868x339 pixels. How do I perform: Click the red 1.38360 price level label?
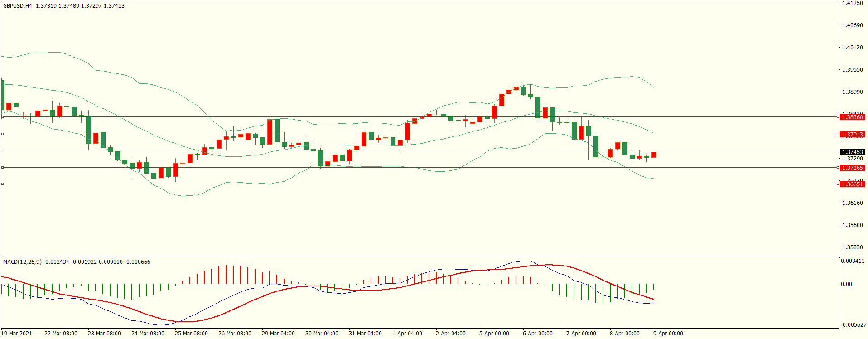[852, 117]
